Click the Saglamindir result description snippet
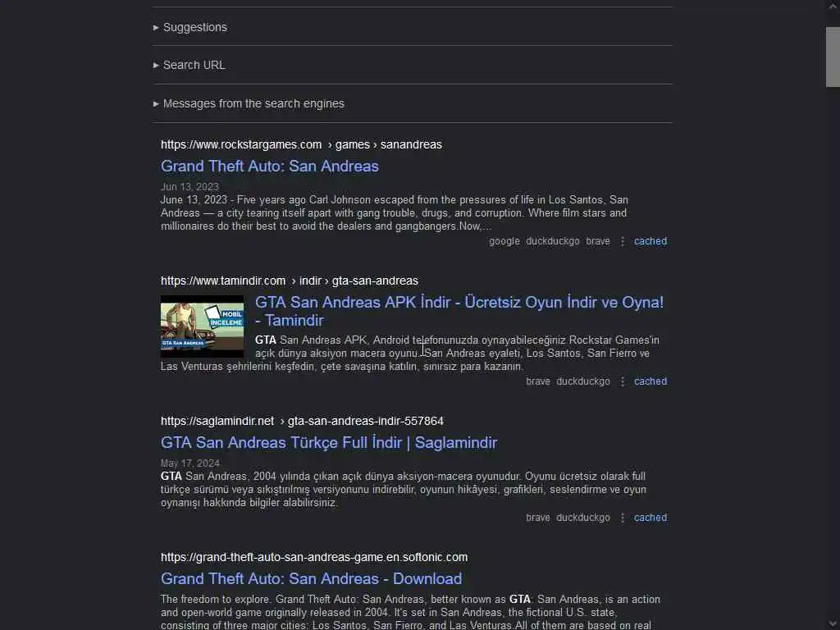The width and height of the screenshot is (840, 630). click(404, 490)
